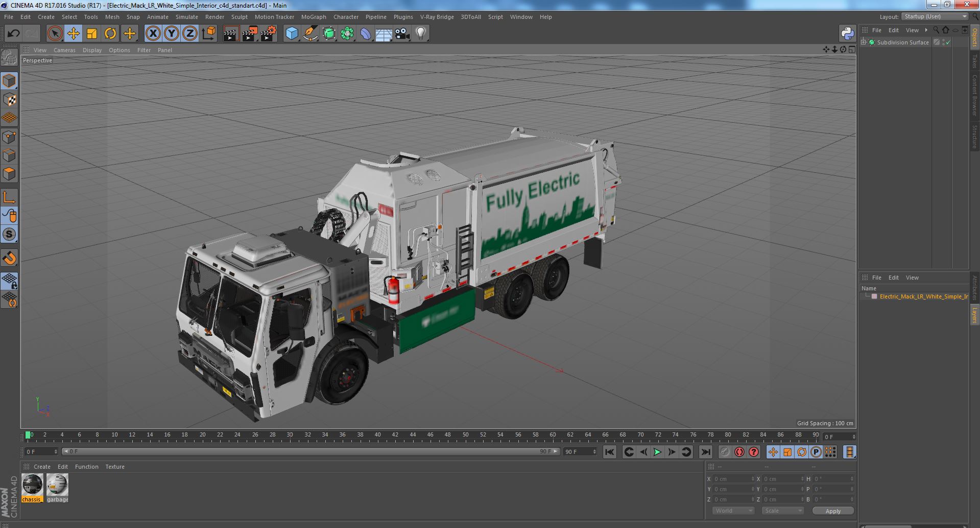
Task: Open the World coordinate dropdown
Action: [x=733, y=511]
